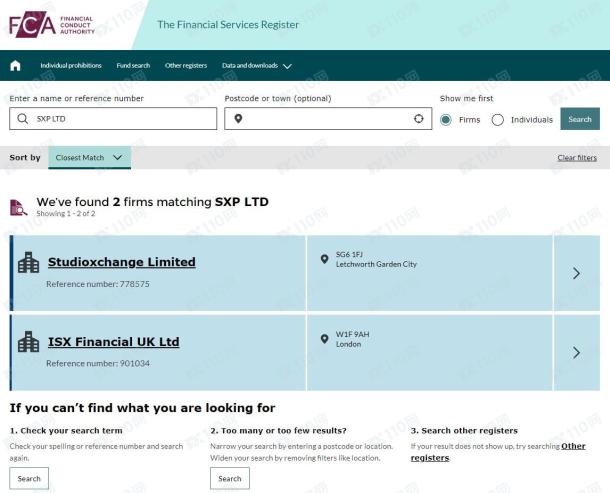Open Other registers in the navigation bar

point(186,65)
